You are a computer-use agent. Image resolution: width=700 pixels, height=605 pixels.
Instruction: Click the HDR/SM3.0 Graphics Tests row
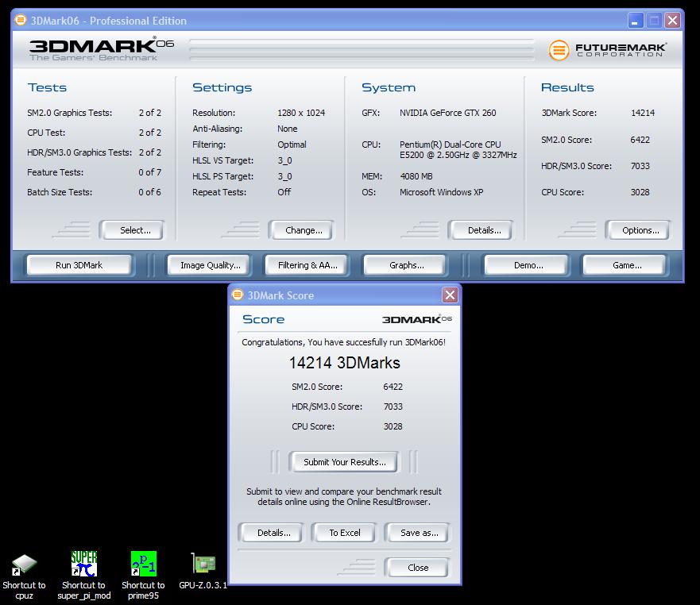(95, 152)
